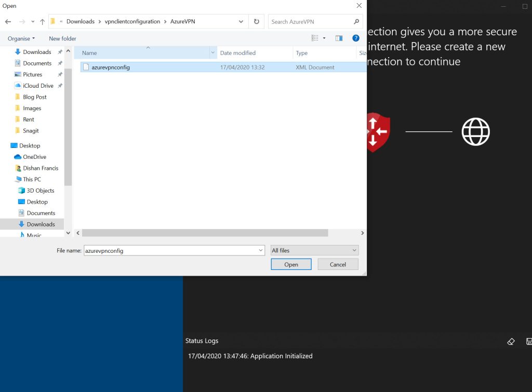Image resolution: width=532 pixels, height=392 pixels.
Task: Cancel the file selection dialog
Action: click(338, 264)
